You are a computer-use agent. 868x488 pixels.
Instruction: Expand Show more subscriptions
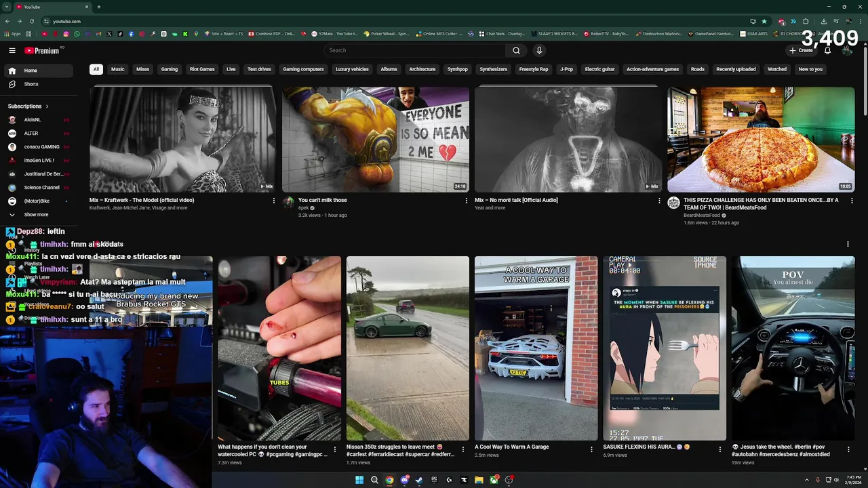point(39,215)
